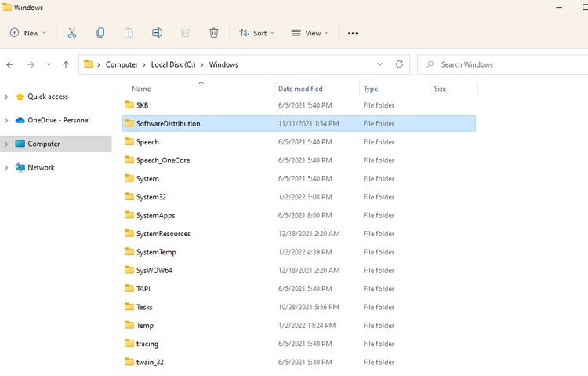Click the Network icon in sidebar
The image size is (588, 376).
[20, 167]
